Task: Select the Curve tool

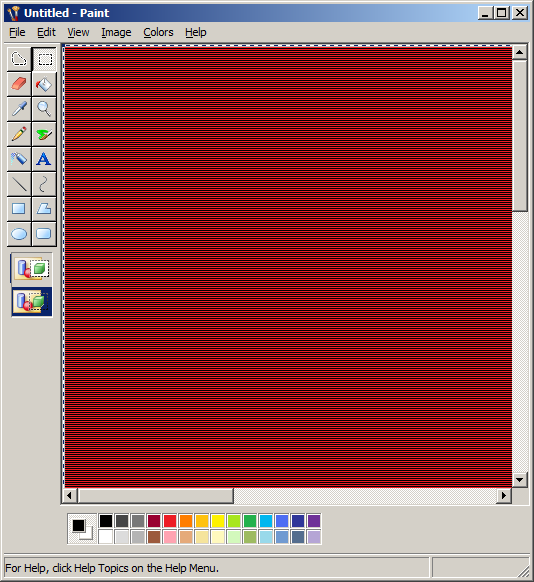Action: (44, 184)
